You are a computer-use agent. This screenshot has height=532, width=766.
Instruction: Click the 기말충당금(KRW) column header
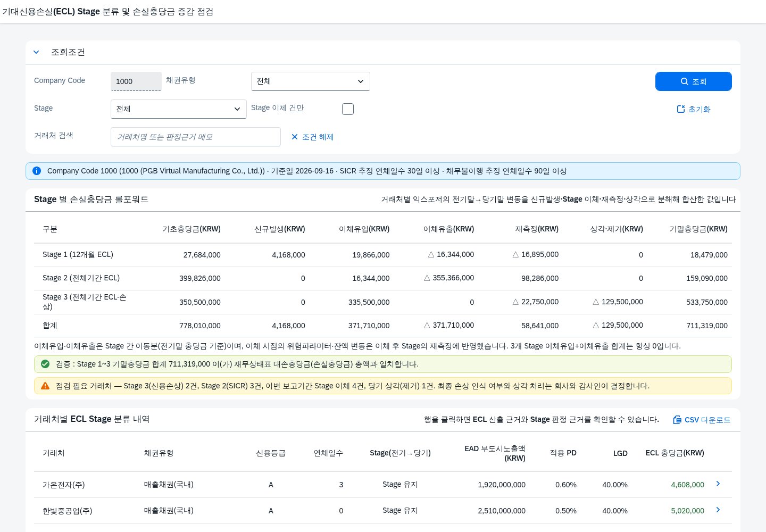698,229
